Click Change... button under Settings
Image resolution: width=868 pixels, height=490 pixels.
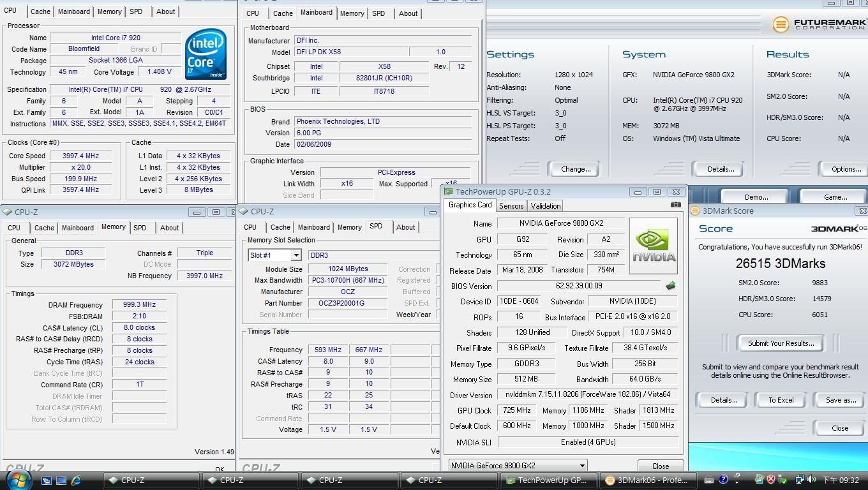[576, 169]
